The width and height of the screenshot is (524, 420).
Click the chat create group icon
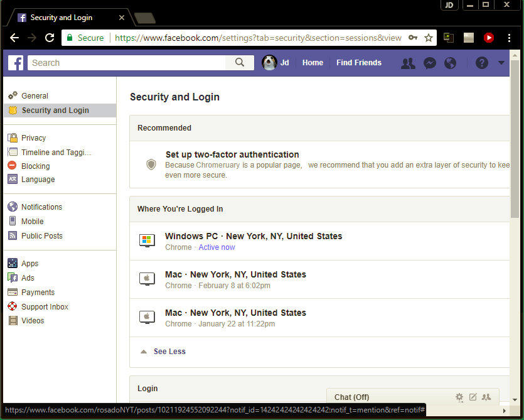(x=486, y=397)
